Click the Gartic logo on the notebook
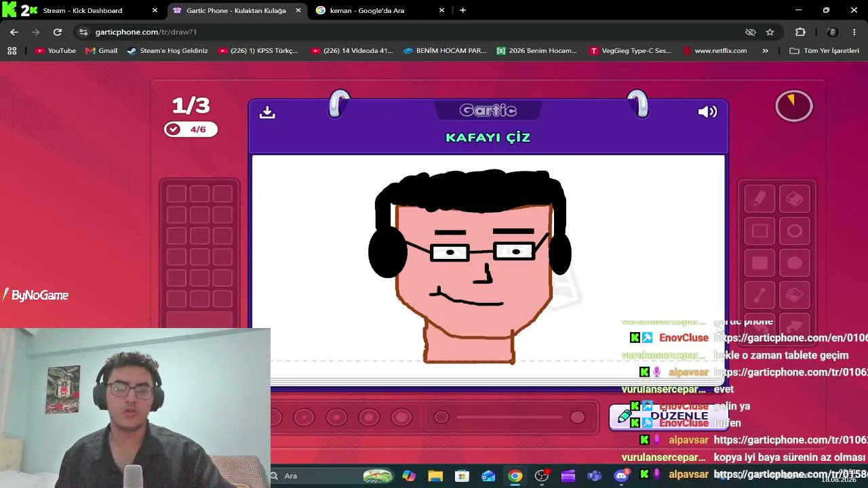Image resolution: width=868 pixels, height=488 pixels. pyautogui.click(x=488, y=110)
